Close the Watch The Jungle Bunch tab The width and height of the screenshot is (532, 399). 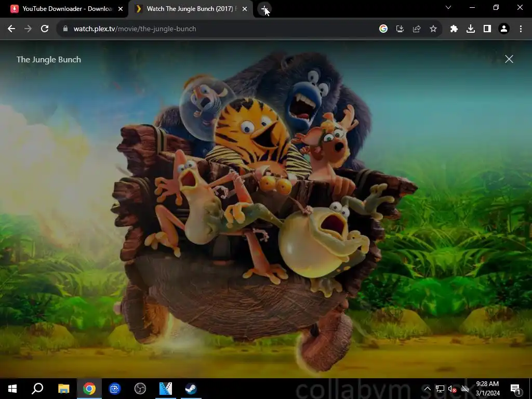point(245,9)
